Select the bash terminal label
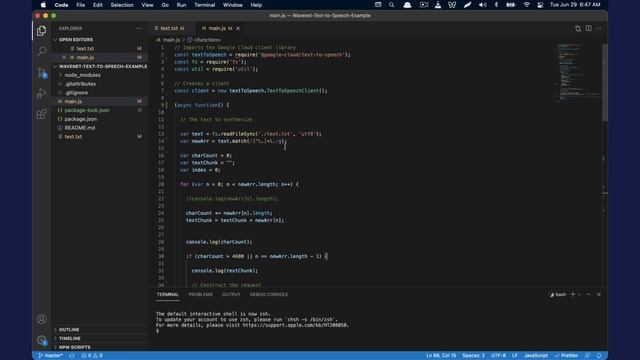The height and width of the screenshot is (360, 640). point(558,294)
